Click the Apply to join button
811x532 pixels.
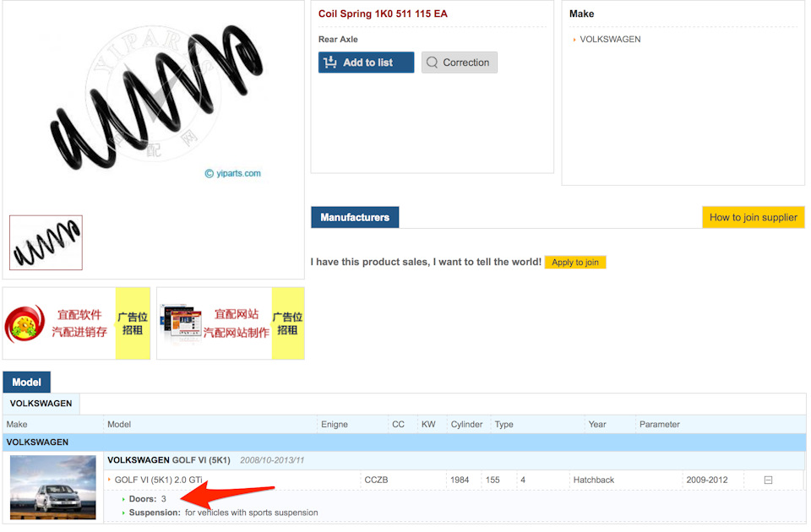574,262
